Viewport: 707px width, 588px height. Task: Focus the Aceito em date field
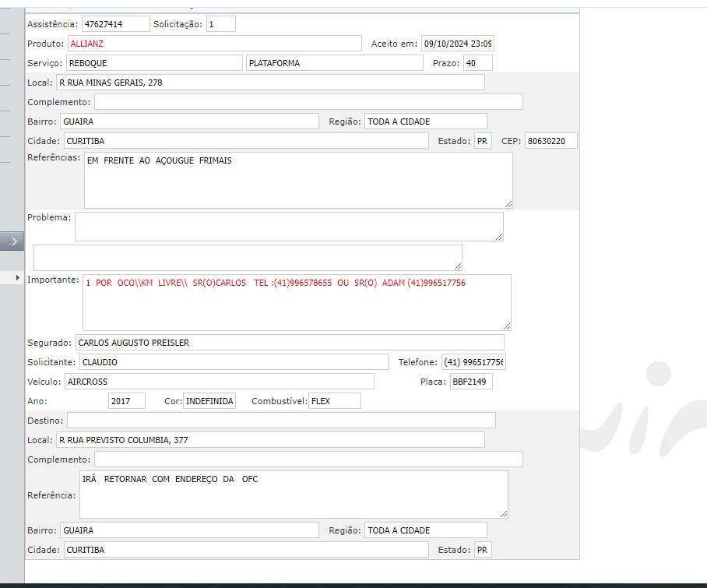click(458, 44)
